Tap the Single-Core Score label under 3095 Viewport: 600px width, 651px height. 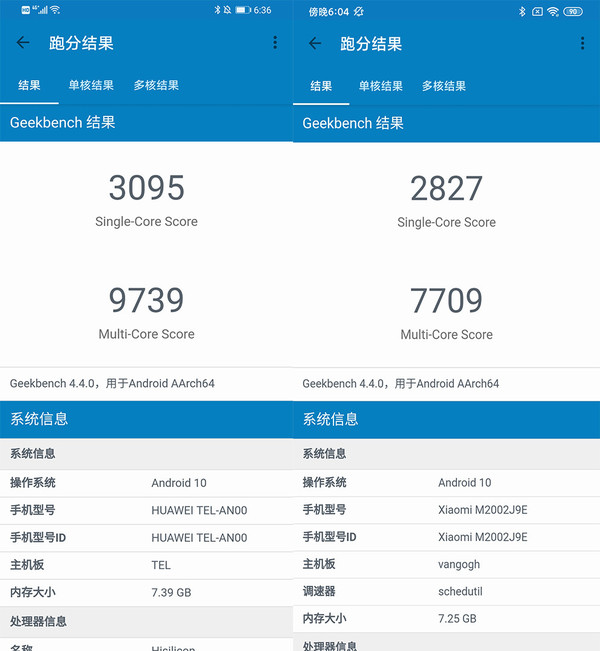pyautogui.click(x=147, y=221)
